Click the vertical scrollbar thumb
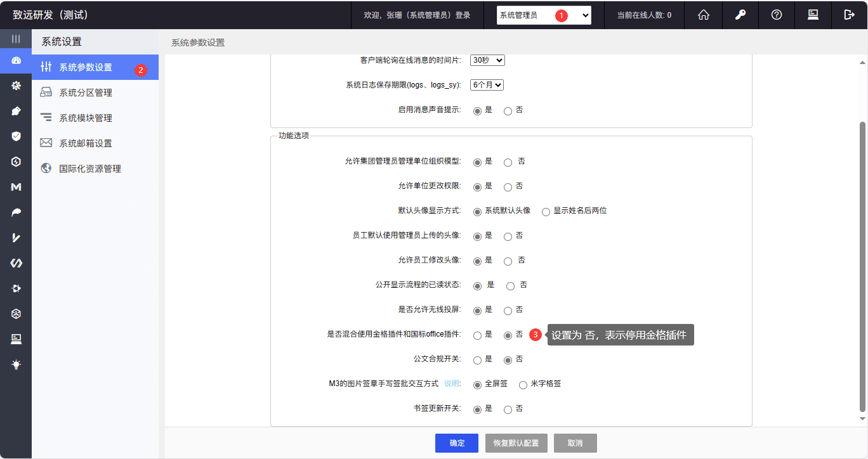 click(x=862, y=266)
